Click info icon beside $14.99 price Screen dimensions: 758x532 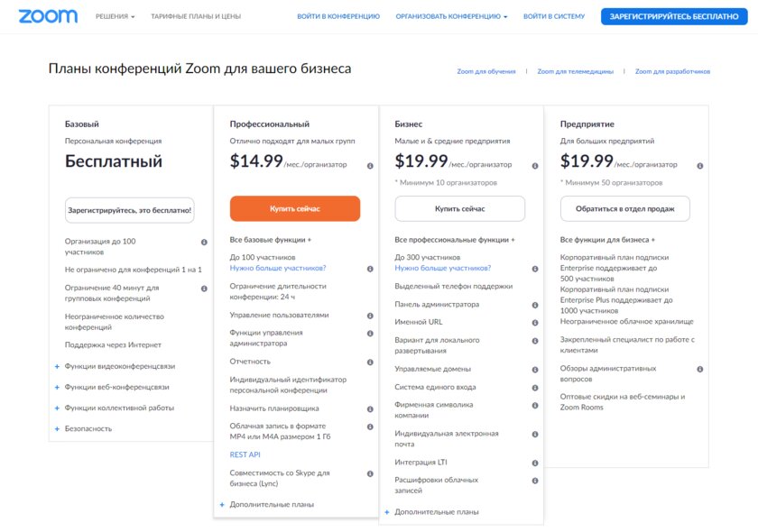click(x=370, y=166)
